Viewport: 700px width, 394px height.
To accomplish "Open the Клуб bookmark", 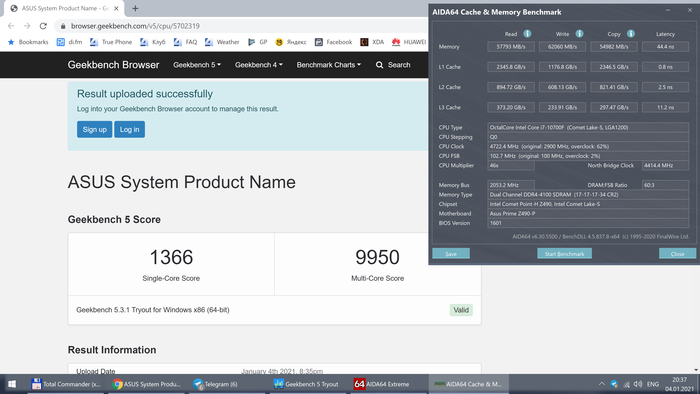I will tap(153, 42).
